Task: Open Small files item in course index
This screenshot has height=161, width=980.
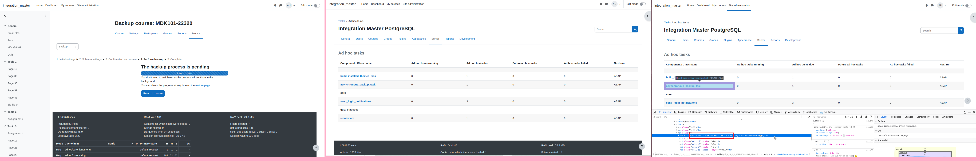Action: click(x=13, y=33)
